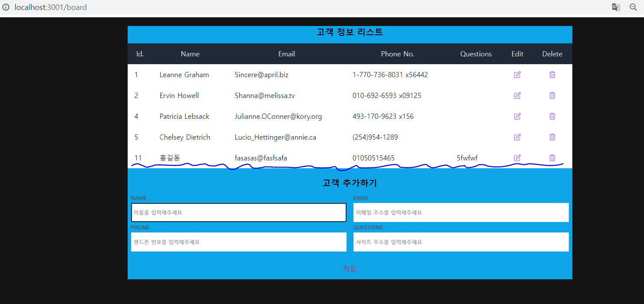
Task: Click the Email column header
Action: click(287, 54)
